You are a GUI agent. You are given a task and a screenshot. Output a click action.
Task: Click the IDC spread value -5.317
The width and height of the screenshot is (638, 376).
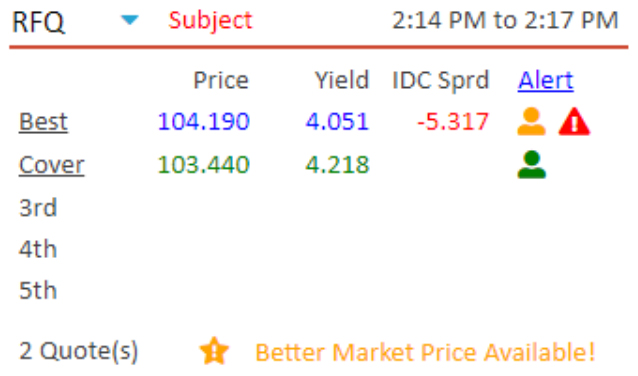click(x=453, y=121)
